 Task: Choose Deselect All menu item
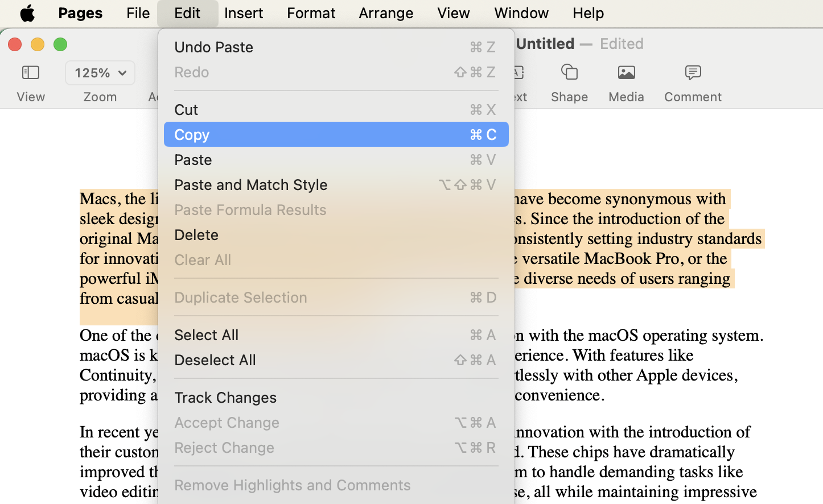[336, 360]
